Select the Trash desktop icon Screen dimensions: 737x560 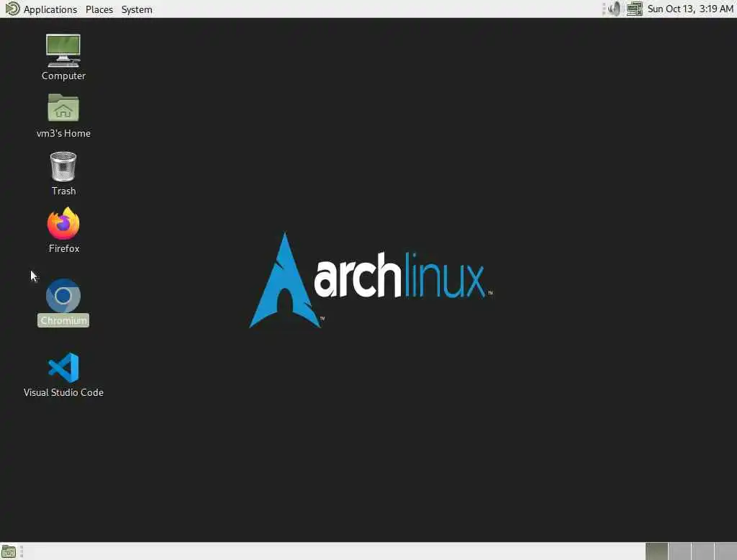pos(63,166)
